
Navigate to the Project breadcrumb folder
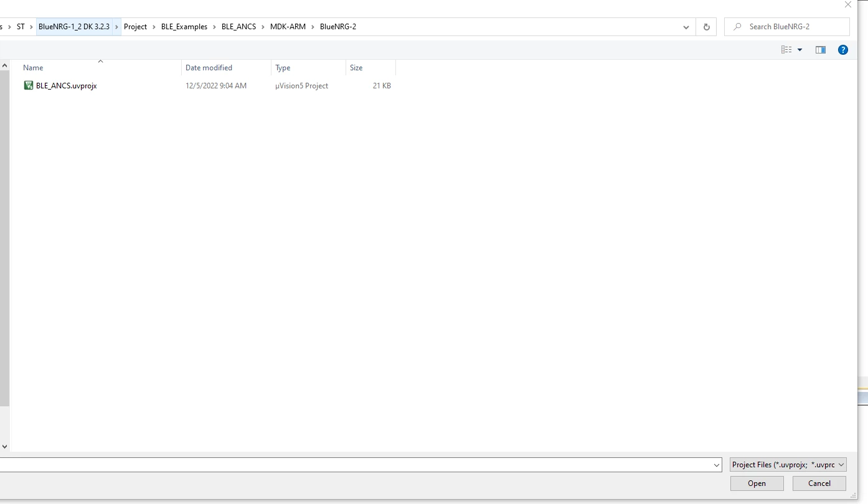coord(135,27)
